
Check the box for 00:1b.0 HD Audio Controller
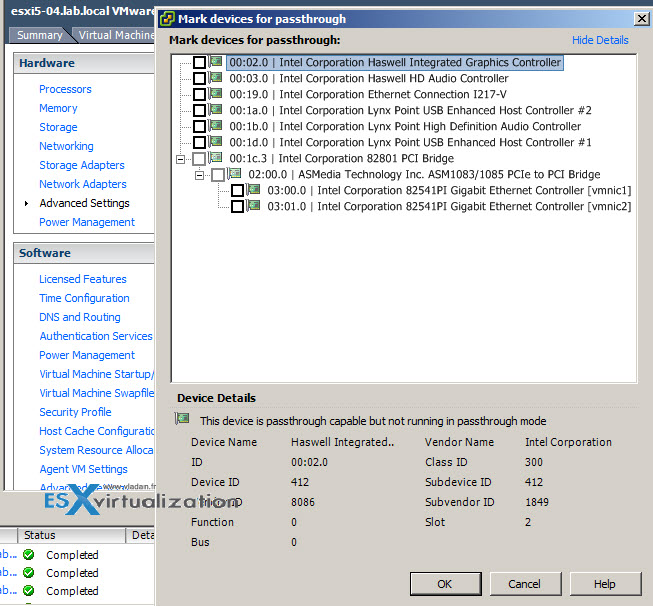coord(199,126)
